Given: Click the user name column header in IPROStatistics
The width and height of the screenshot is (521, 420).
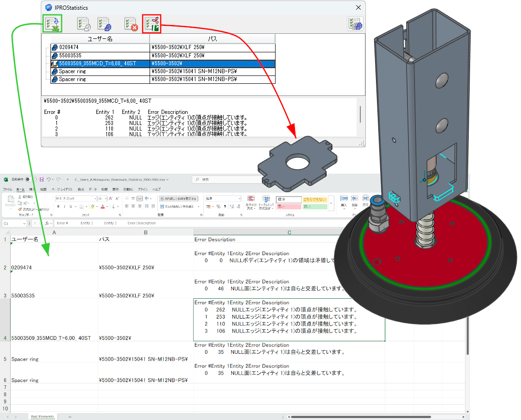Looking at the screenshot, I should [100, 39].
